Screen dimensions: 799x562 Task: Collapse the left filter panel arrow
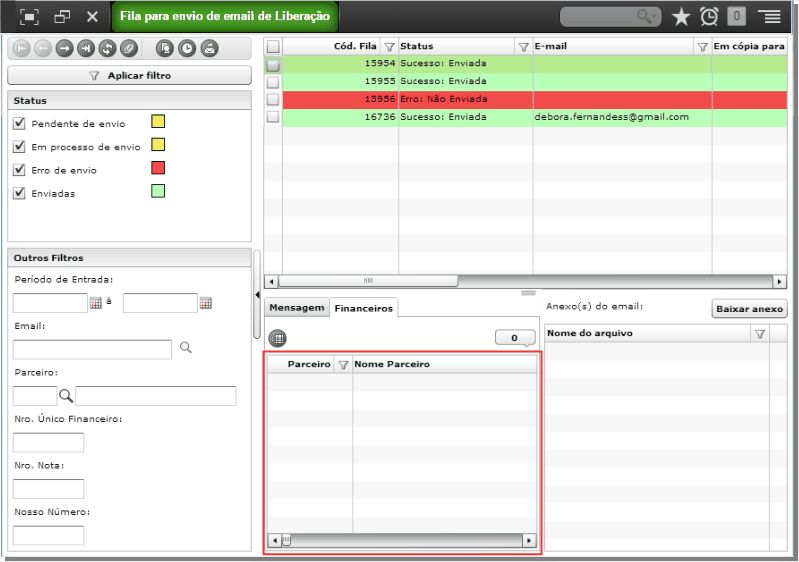257,295
